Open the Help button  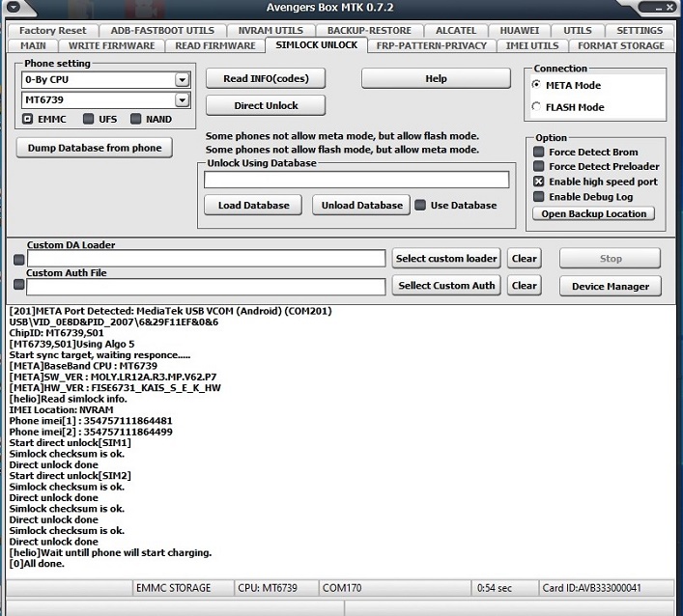click(436, 79)
